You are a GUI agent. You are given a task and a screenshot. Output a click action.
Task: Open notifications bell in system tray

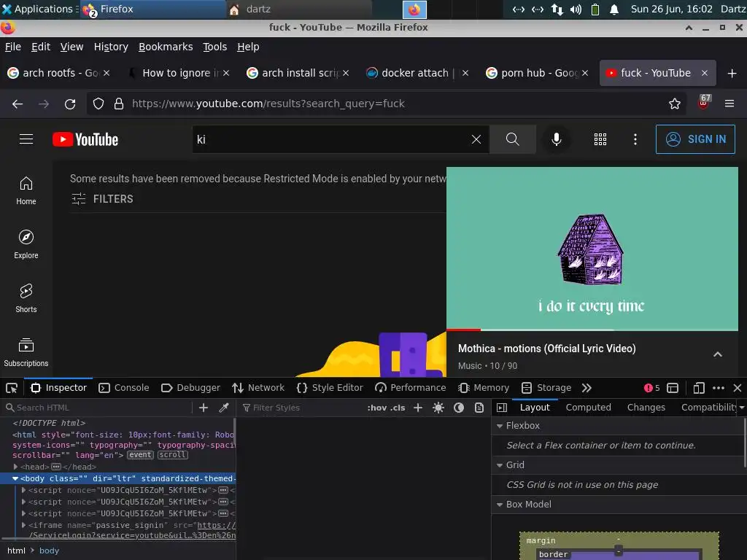click(614, 9)
